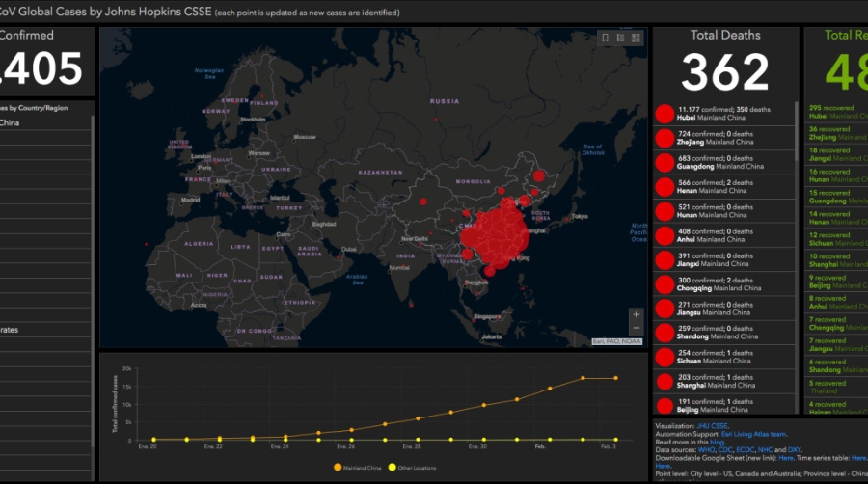Click the red circle beside Hubei row
This screenshot has height=484, width=868.
pyautogui.click(x=665, y=114)
